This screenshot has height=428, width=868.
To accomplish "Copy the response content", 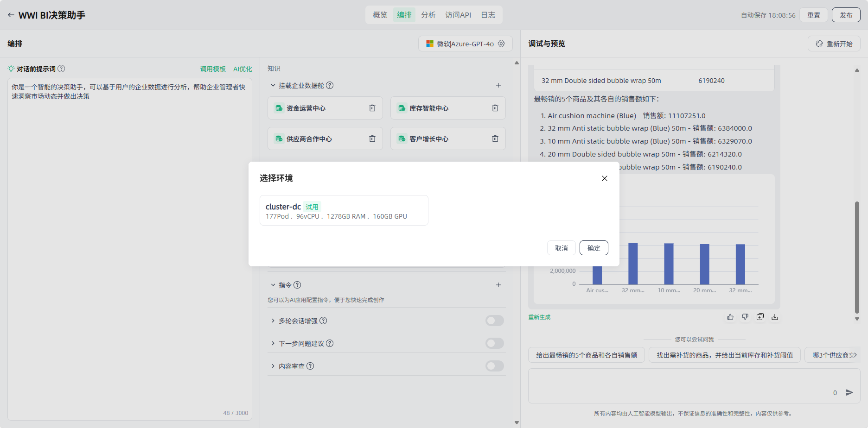I will [x=760, y=317].
